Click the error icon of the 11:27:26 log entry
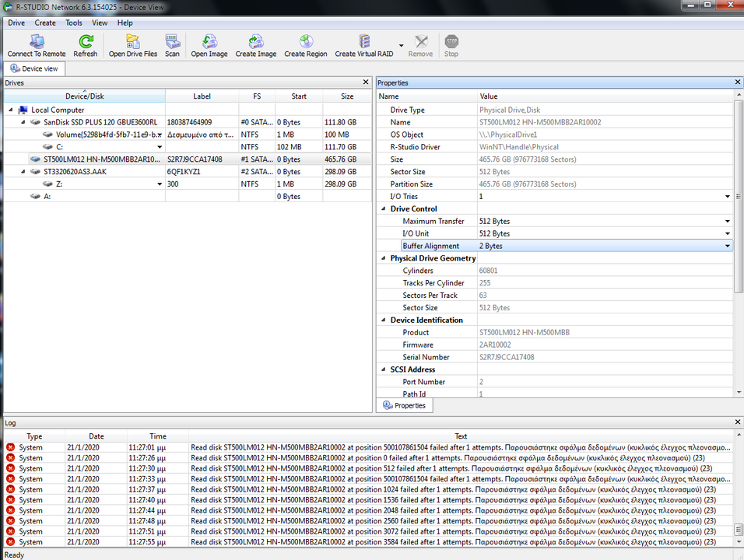 click(10, 458)
